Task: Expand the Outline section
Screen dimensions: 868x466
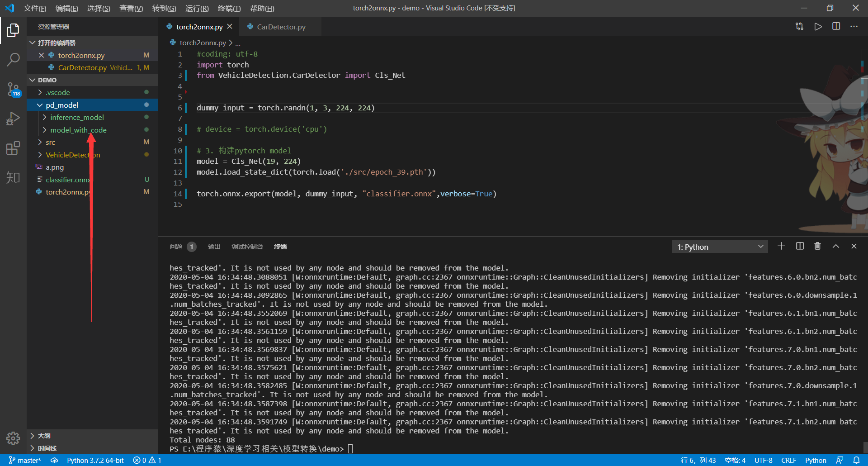Action: tap(92, 436)
